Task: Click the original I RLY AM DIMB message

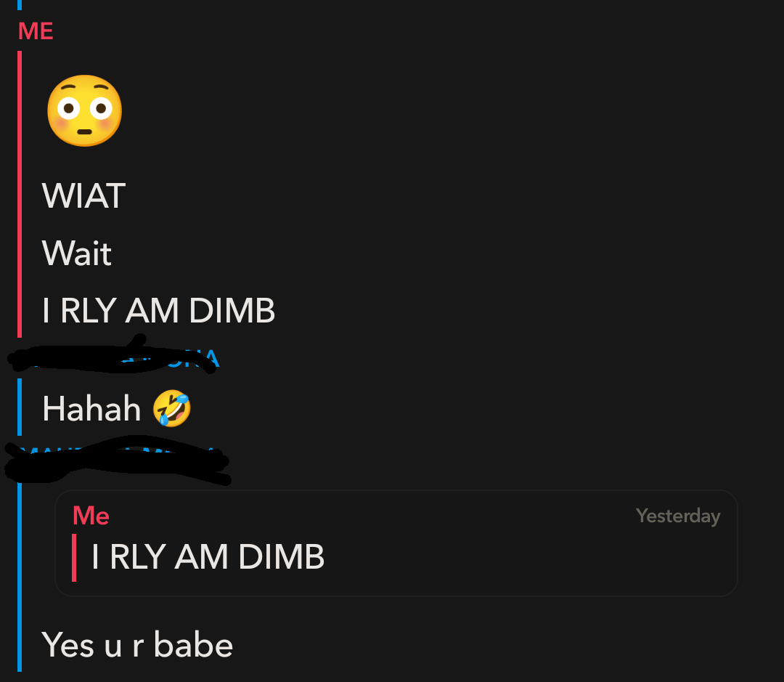Action: [158, 310]
